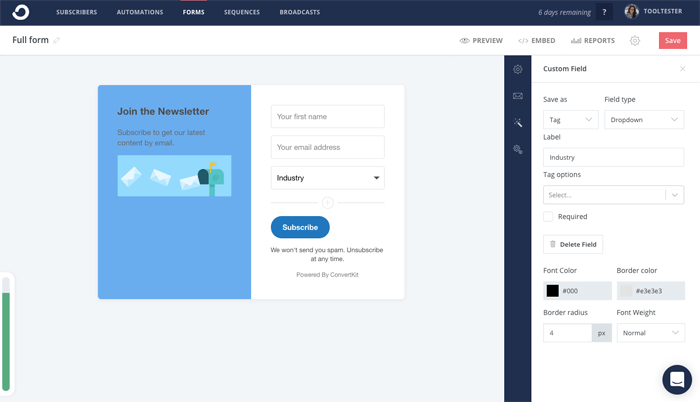The width and height of the screenshot is (700, 402).
Task: Preview the form
Action: point(481,41)
